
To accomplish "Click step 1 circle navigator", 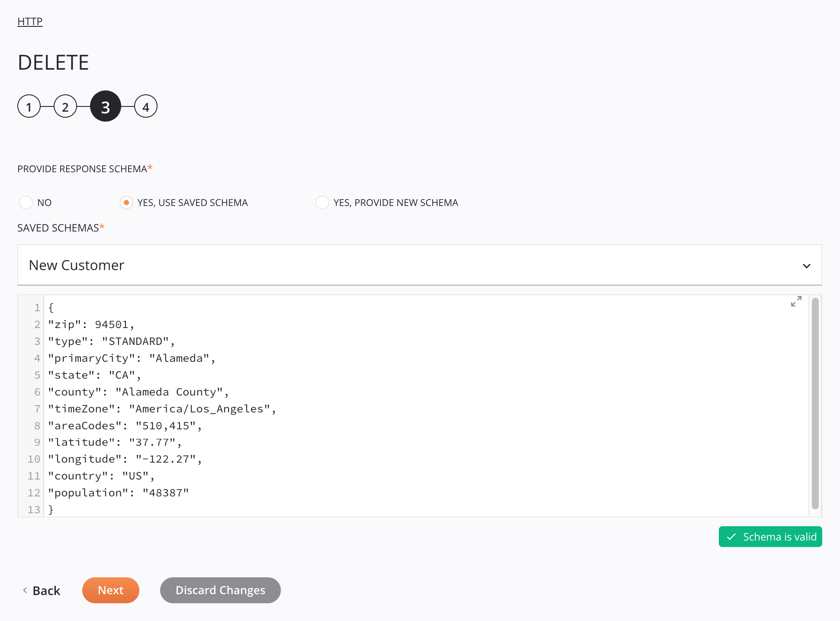I will pos(29,106).
